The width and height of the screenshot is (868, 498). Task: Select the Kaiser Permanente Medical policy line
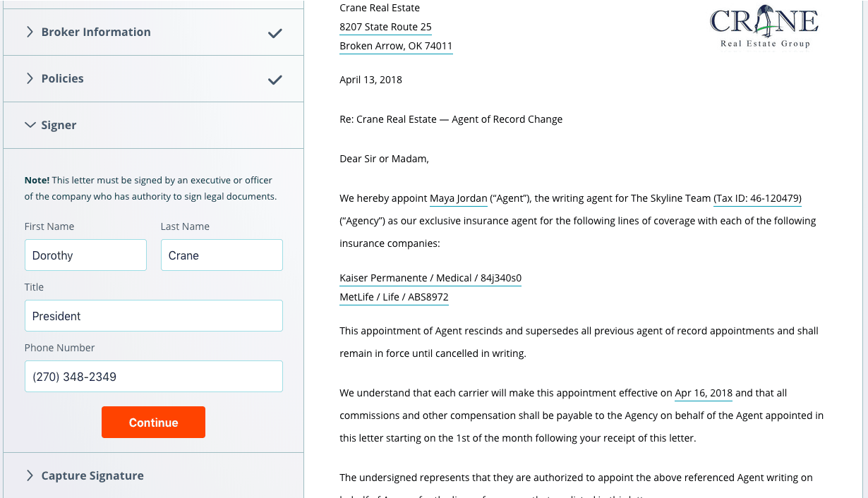(430, 278)
